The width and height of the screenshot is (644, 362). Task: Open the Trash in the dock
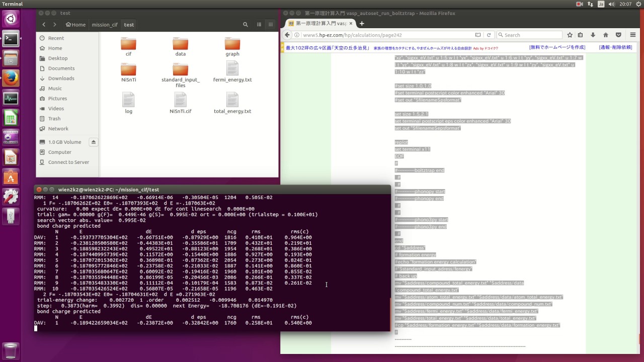click(11, 350)
